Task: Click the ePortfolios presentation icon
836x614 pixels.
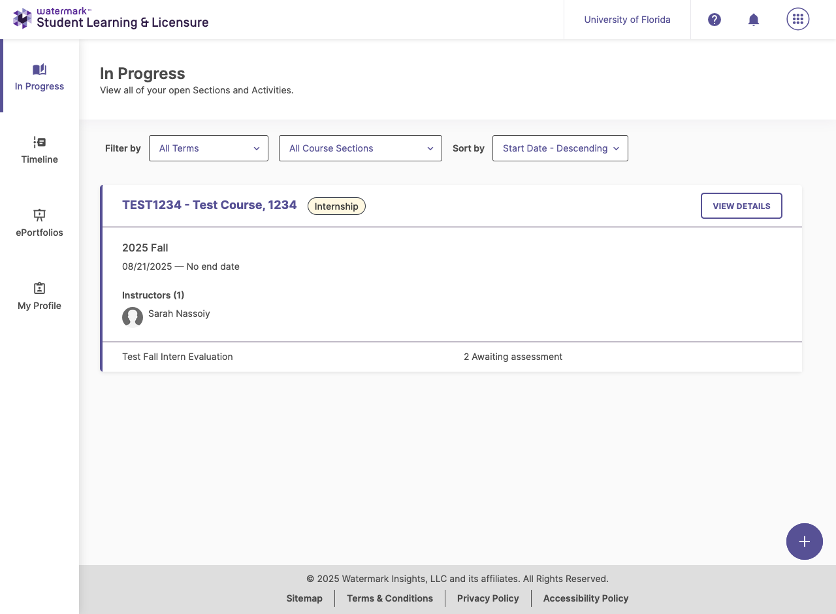Action: coord(39,215)
